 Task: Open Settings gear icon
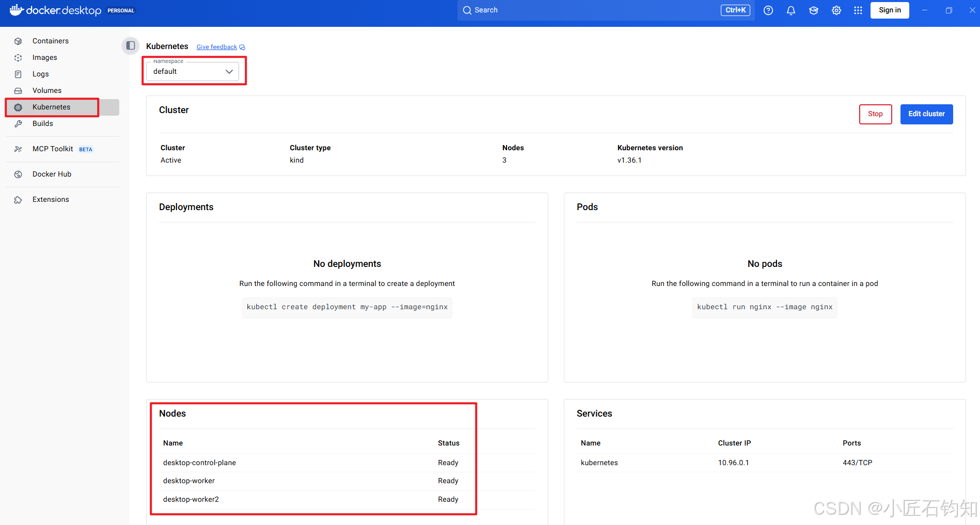(x=836, y=10)
